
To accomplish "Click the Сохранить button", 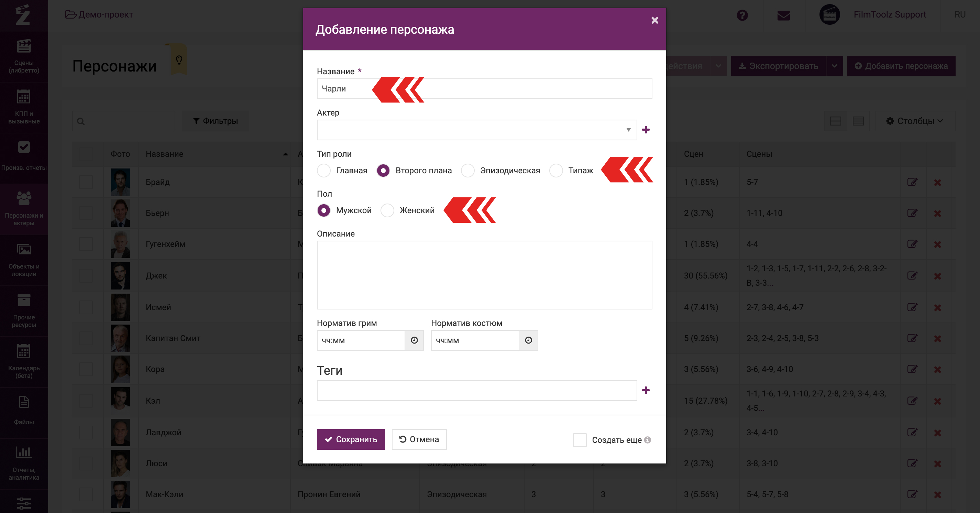I will pos(350,439).
